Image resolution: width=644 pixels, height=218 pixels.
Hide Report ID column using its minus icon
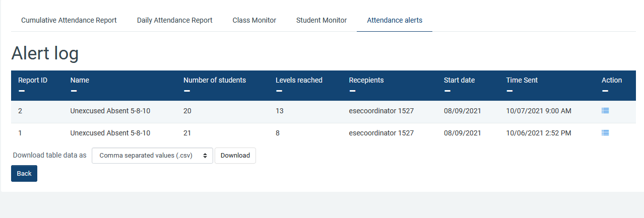[x=22, y=91]
